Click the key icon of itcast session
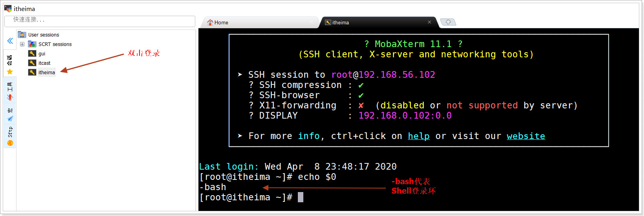 click(x=32, y=63)
